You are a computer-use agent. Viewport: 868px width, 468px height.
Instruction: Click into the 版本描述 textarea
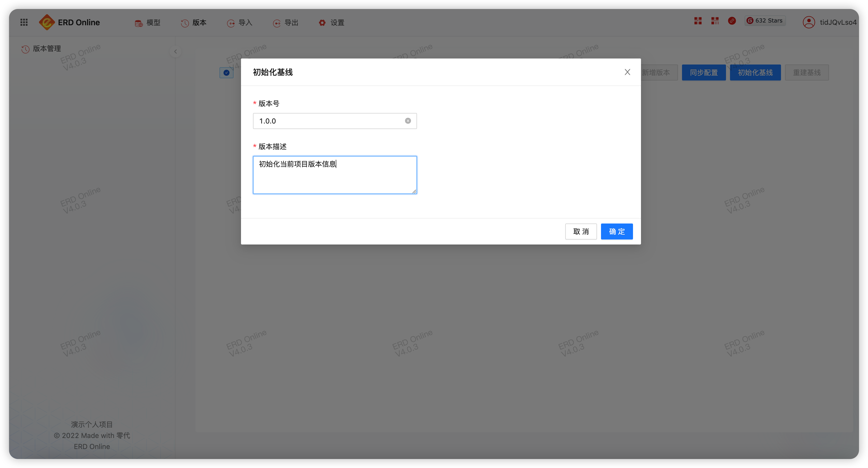tap(335, 175)
